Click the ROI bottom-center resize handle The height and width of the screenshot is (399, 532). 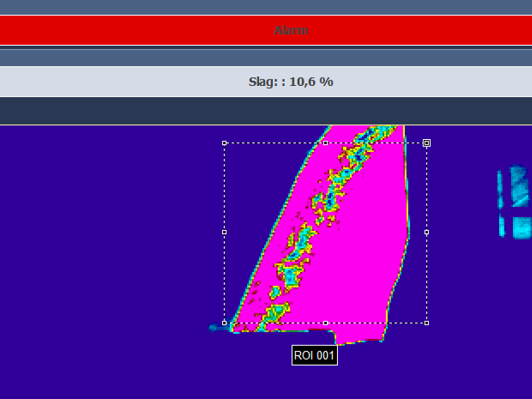(x=325, y=323)
